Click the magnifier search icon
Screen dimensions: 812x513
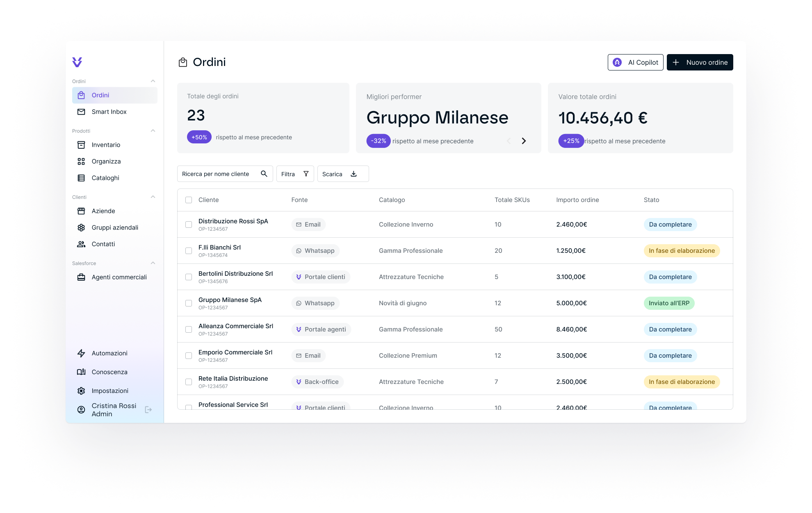[x=264, y=174]
